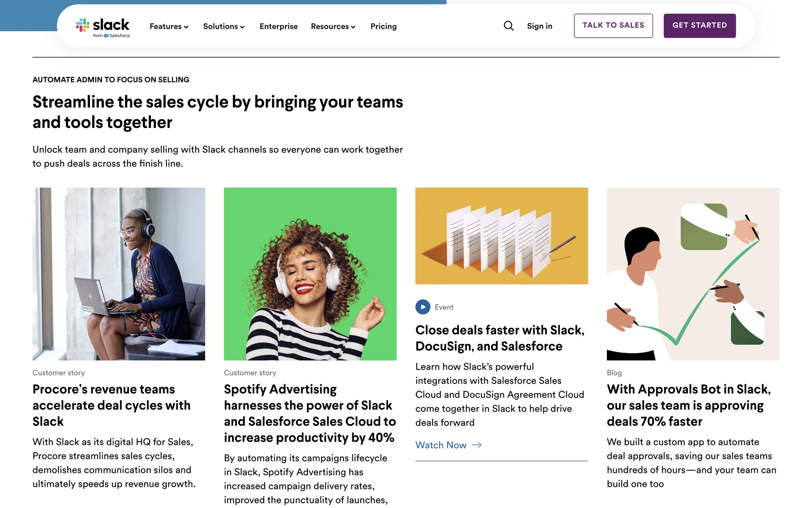
Task: Go to the Enterprise page
Action: pos(278,26)
